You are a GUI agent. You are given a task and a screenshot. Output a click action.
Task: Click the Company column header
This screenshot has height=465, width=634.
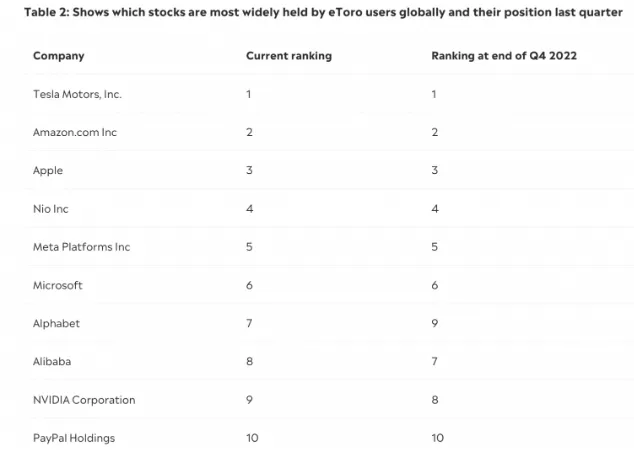(59, 56)
